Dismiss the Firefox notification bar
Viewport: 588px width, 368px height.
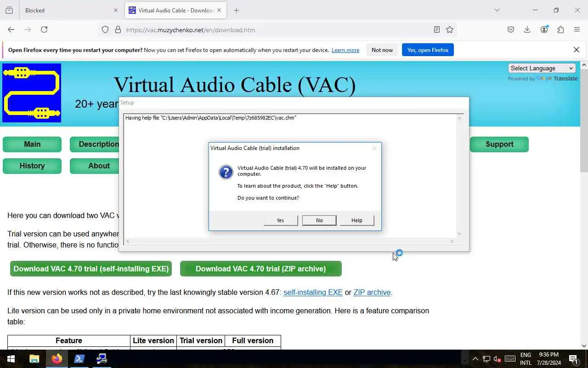pos(577,50)
